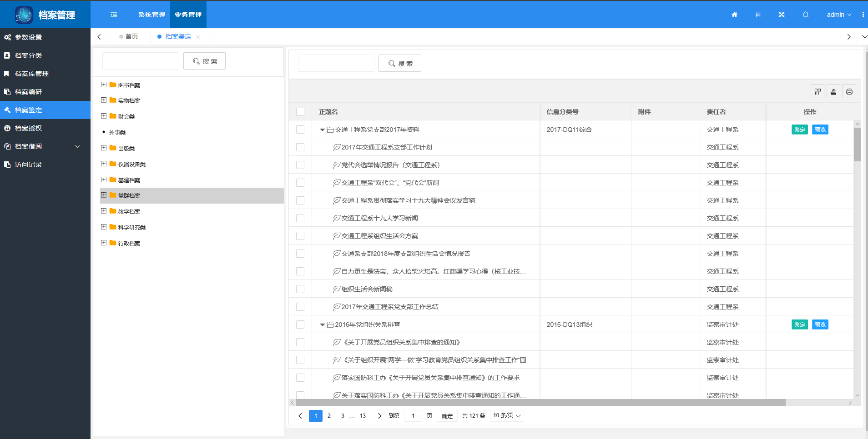
Task: Collapse the sidebar with the menu icon
Action: coord(113,14)
